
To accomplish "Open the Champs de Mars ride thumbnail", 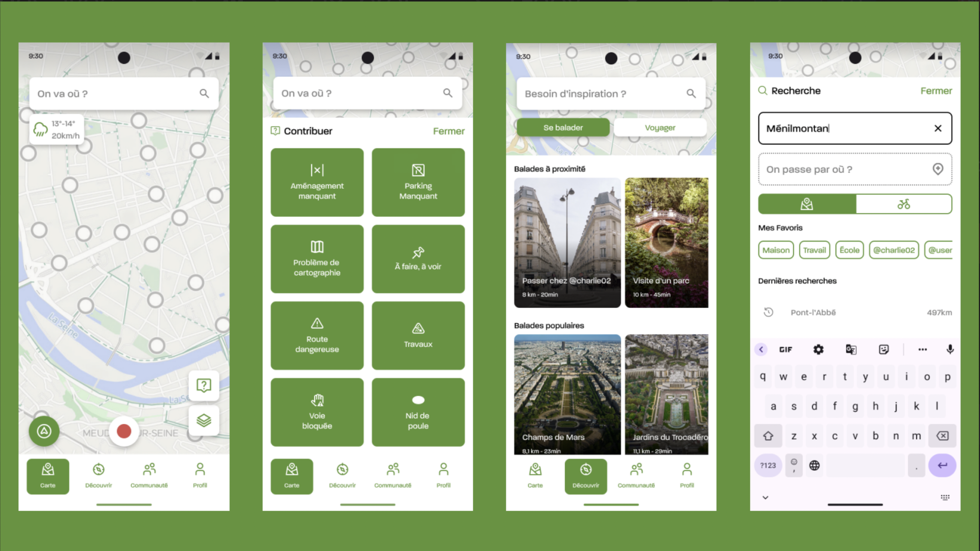I will point(567,394).
